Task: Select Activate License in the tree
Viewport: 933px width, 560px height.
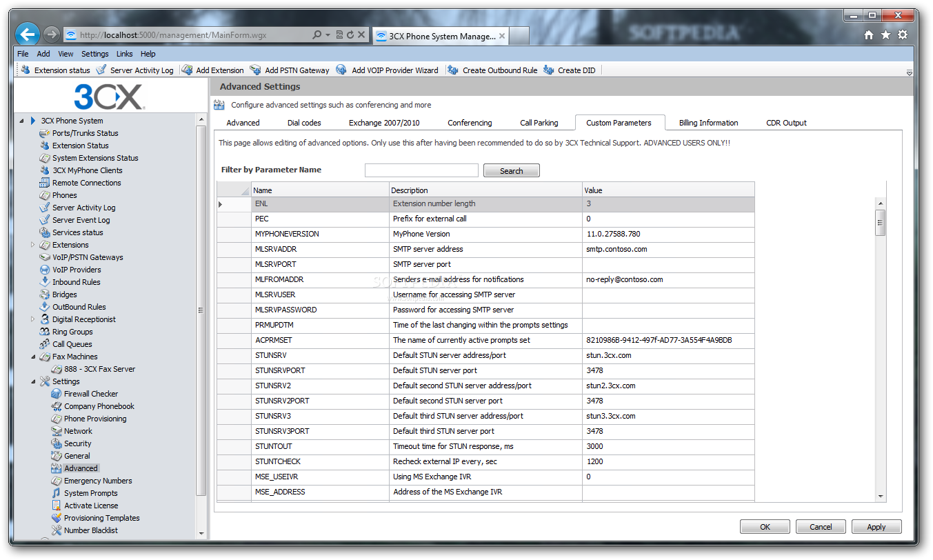Action: (x=91, y=506)
